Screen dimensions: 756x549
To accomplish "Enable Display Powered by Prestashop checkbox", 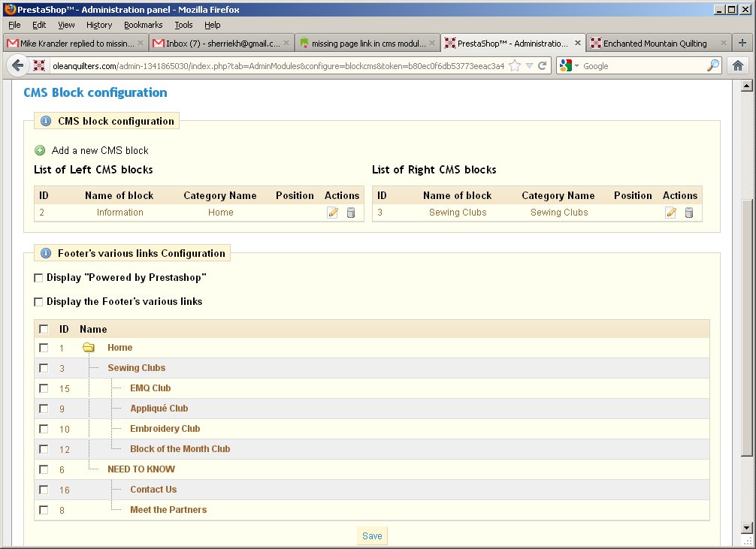I will 38,278.
